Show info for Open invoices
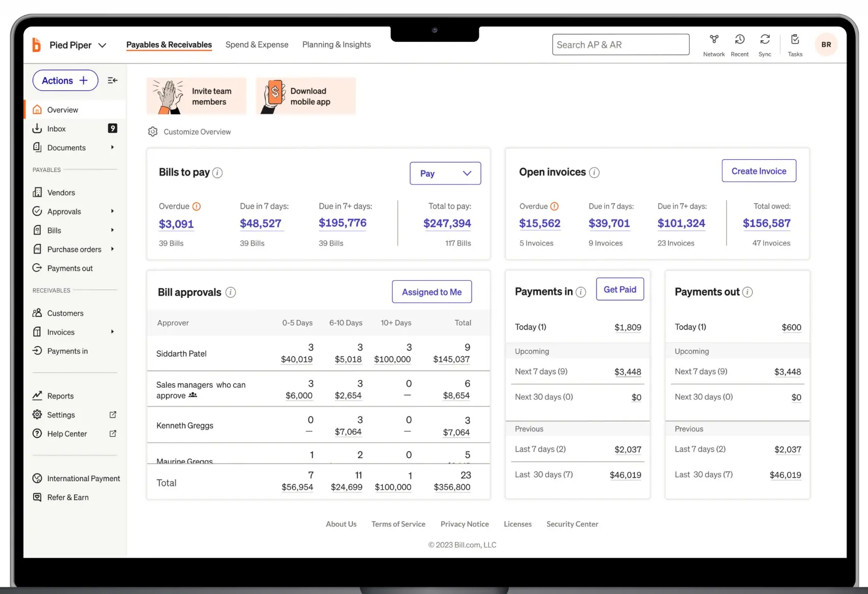 (594, 172)
